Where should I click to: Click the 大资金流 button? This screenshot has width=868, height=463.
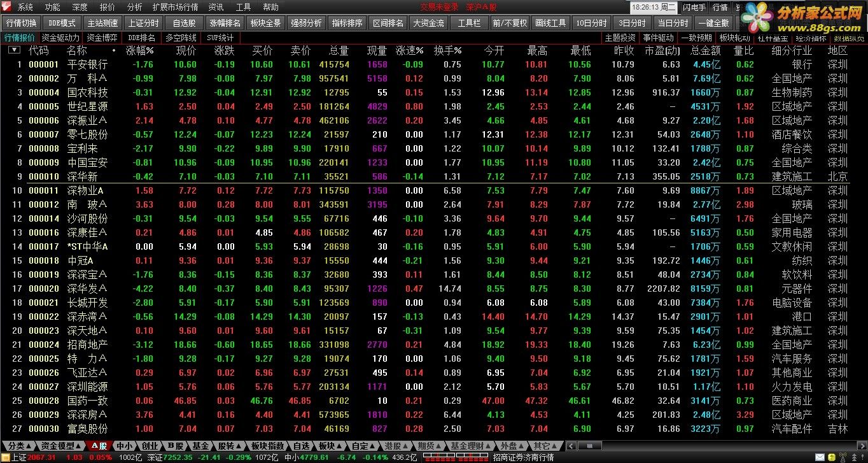point(428,23)
